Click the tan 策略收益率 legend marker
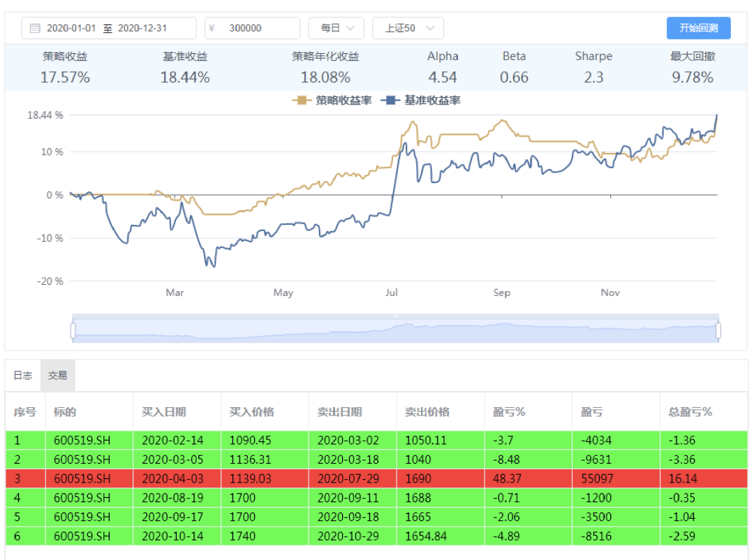The height and width of the screenshot is (560, 754). coord(302,101)
